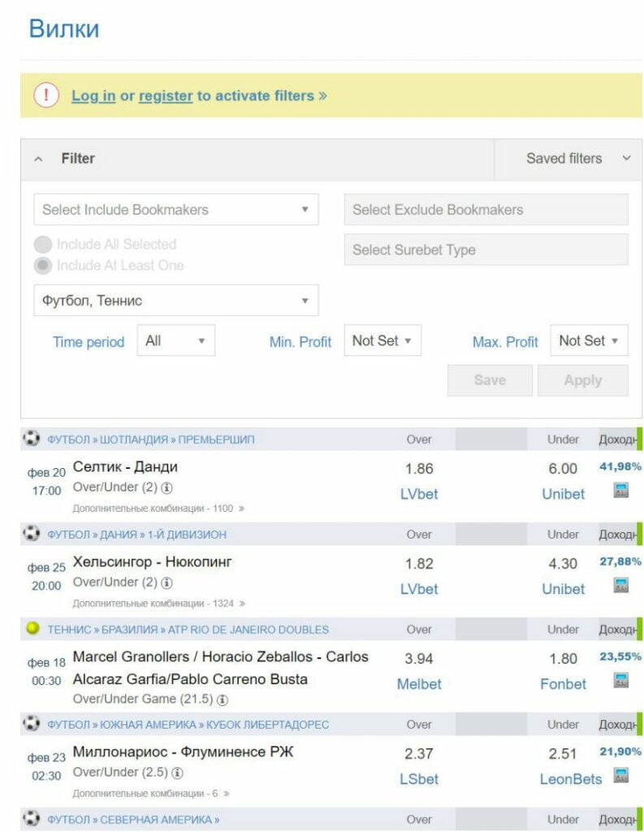Open the LVbet bookmaker link for Селтик - Данди
Screen dimensions: 644x832
pos(419,494)
